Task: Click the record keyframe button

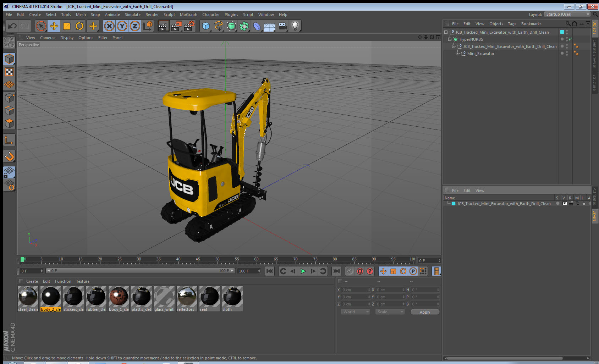Action: (350, 271)
